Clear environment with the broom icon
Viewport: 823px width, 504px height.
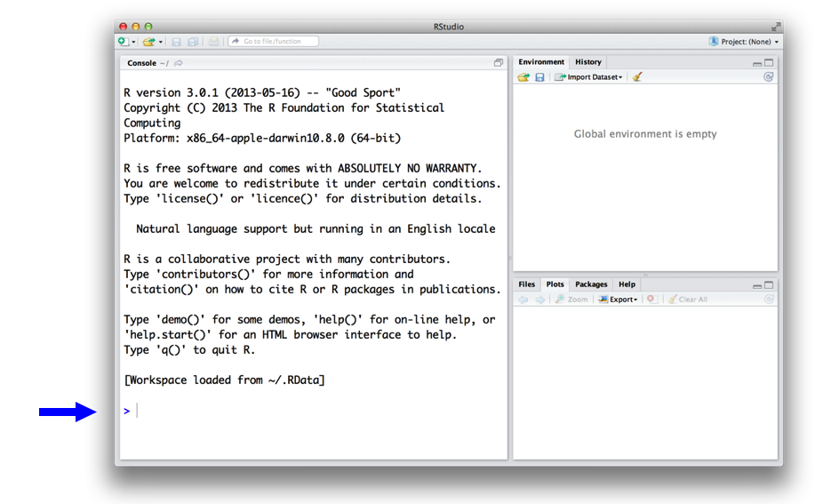coord(637,77)
